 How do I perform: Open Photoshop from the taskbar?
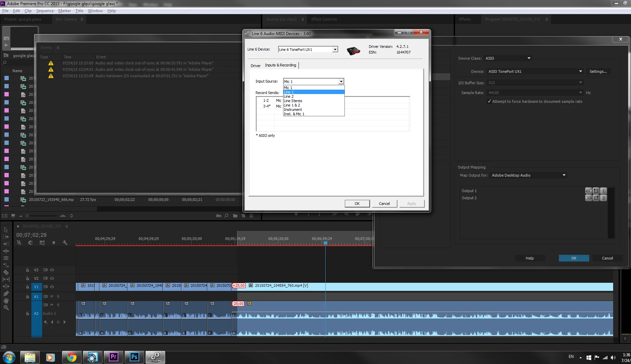coord(134,357)
